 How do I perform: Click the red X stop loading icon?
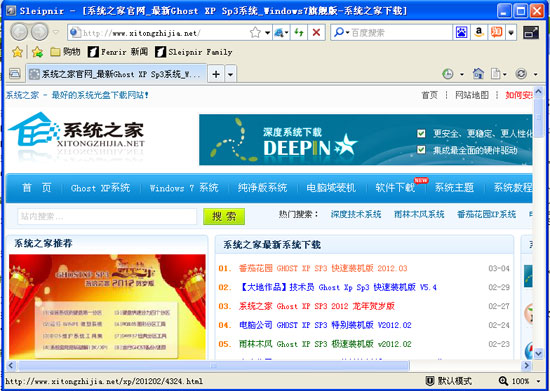click(x=316, y=33)
